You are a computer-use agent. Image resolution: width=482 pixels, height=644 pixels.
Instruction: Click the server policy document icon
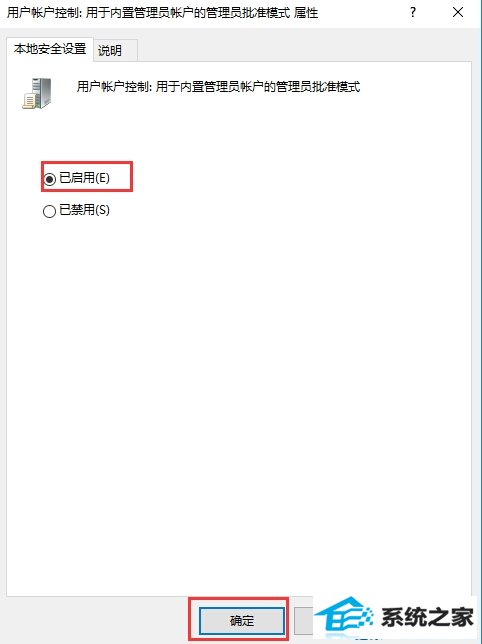tap(37, 94)
